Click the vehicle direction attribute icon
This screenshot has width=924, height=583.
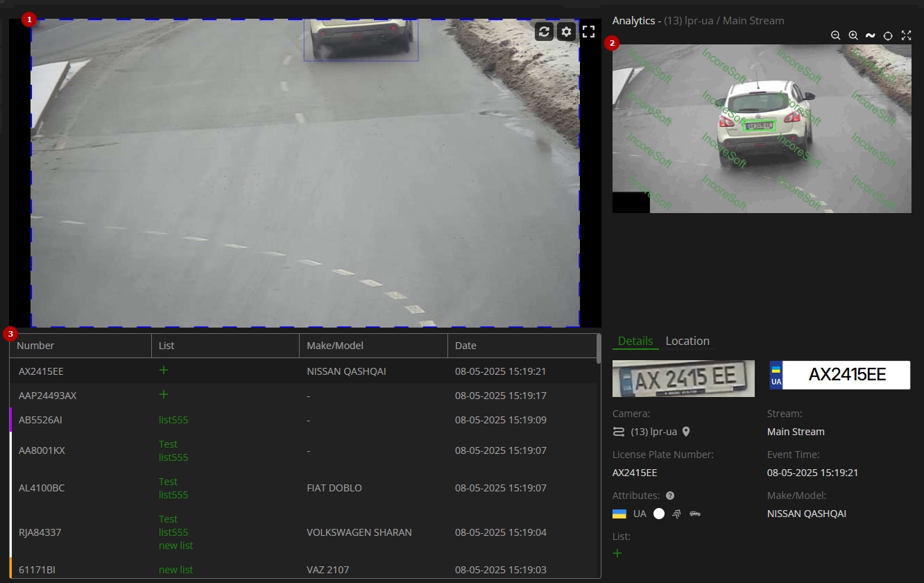tap(676, 514)
